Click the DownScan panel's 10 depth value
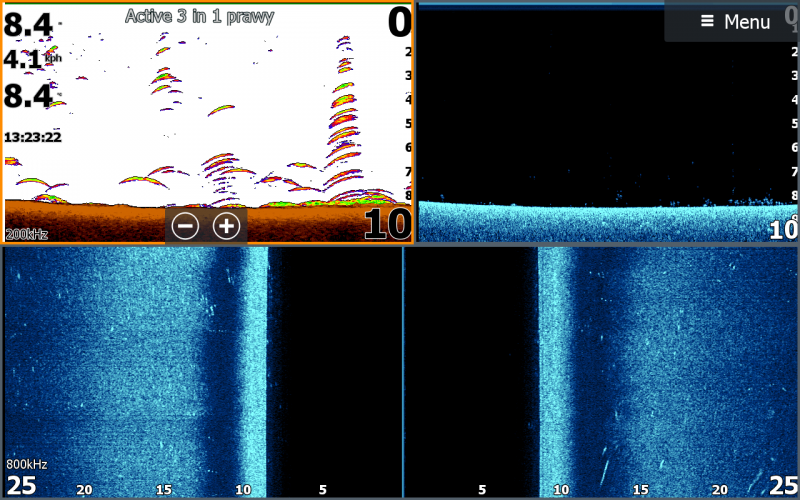Viewport: 800px width, 500px height. [783, 230]
